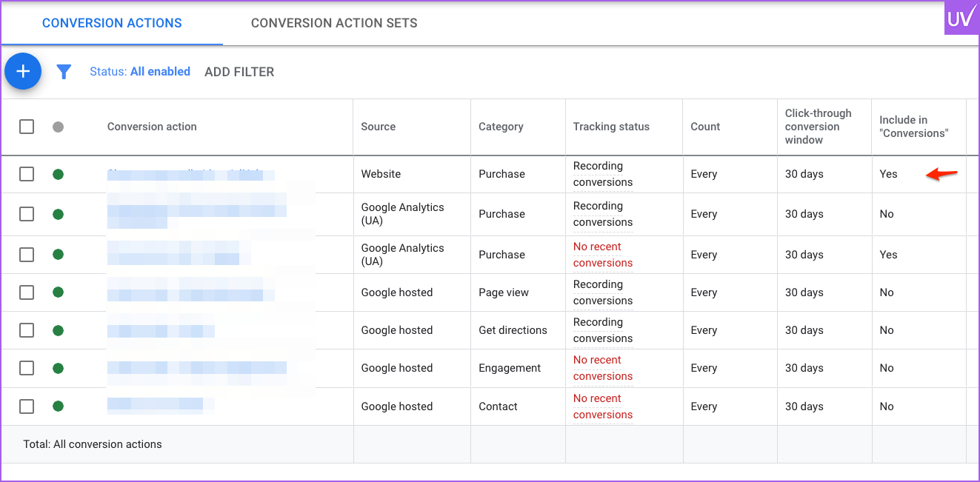
Task: Click the blue plus add conversion button
Action: (x=23, y=71)
